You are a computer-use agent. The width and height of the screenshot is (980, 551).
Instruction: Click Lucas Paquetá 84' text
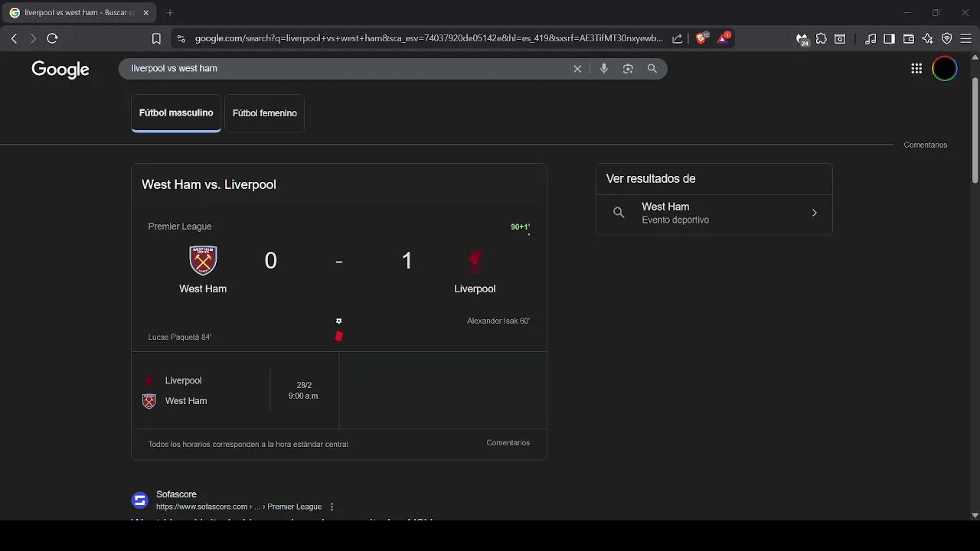(x=180, y=337)
